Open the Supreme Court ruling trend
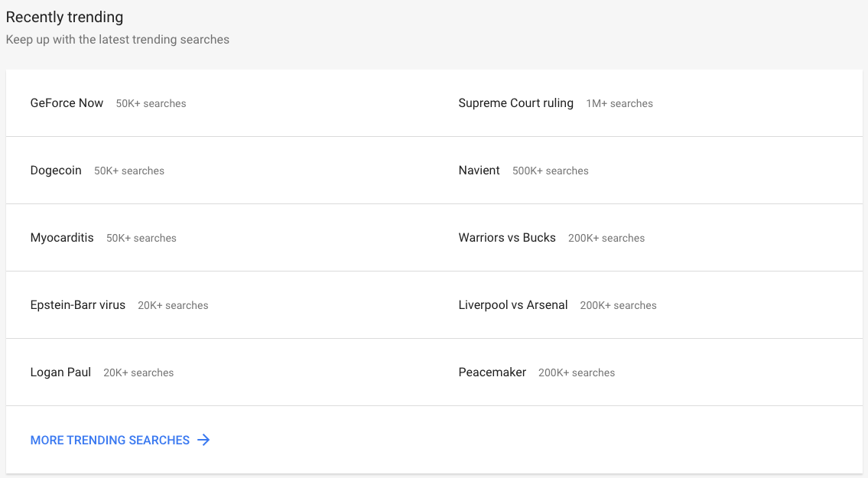Image resolution: width=868 pixels, height=478 pixels. click(515, 102)
